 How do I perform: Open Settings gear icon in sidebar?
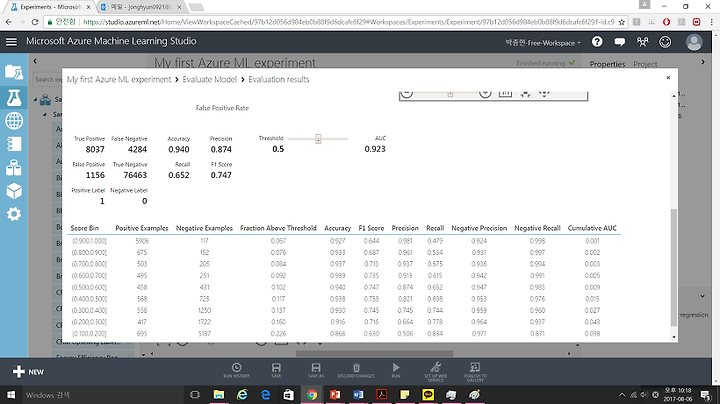[x=14, y=214]
